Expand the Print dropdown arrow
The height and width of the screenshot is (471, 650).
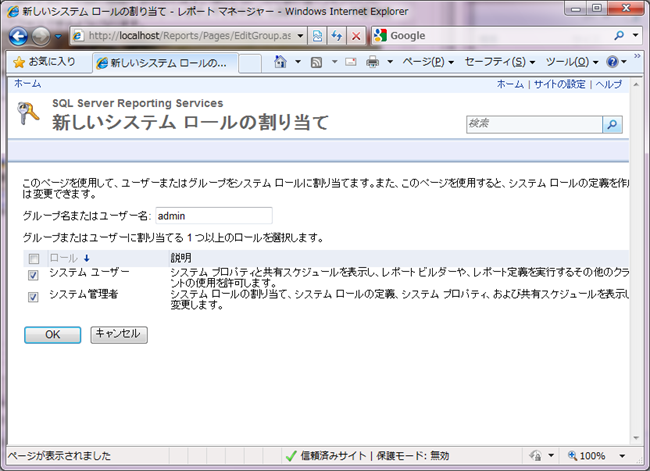coord(390,62)
